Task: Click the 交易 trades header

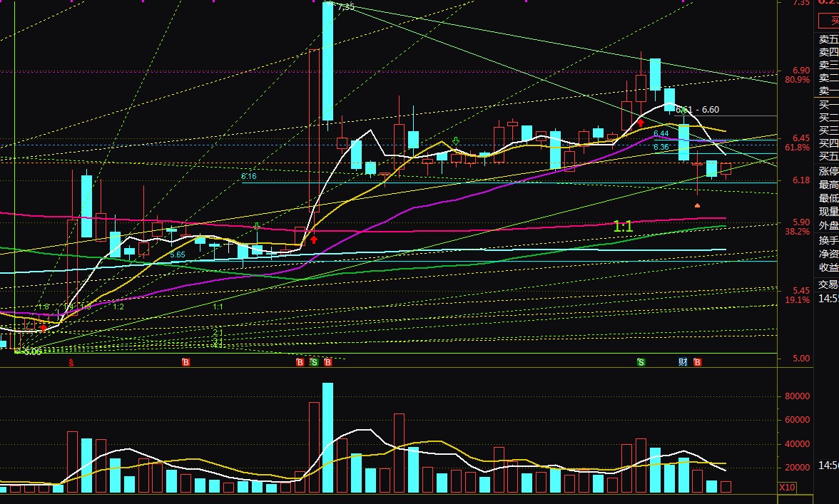Action: (x=828, y=284)
